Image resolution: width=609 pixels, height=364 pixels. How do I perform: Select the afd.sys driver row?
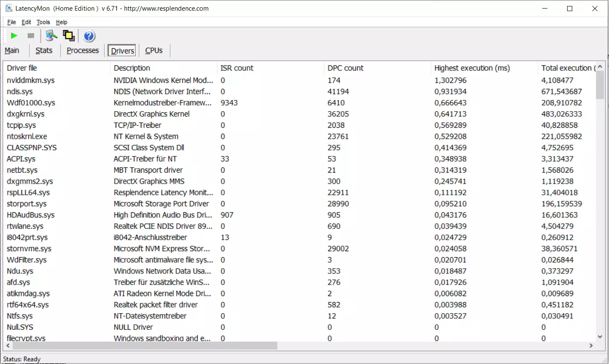pyautogui.click(x=299, y=282)
